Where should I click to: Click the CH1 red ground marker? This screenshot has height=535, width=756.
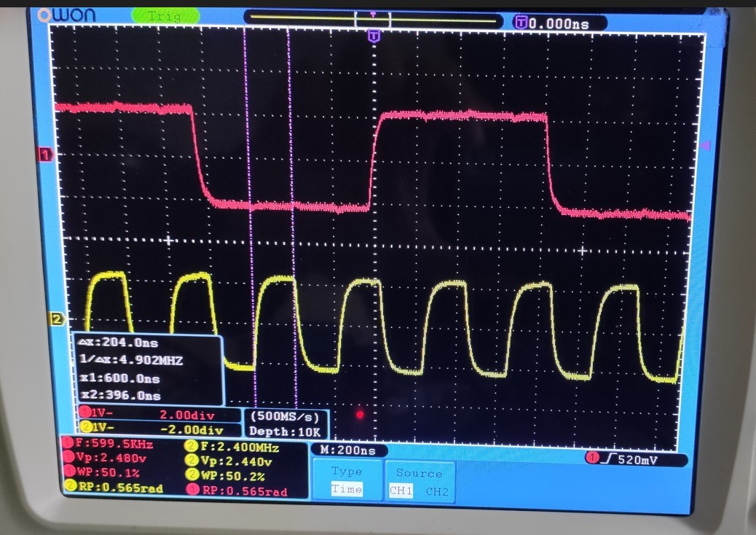click(46, 155)
